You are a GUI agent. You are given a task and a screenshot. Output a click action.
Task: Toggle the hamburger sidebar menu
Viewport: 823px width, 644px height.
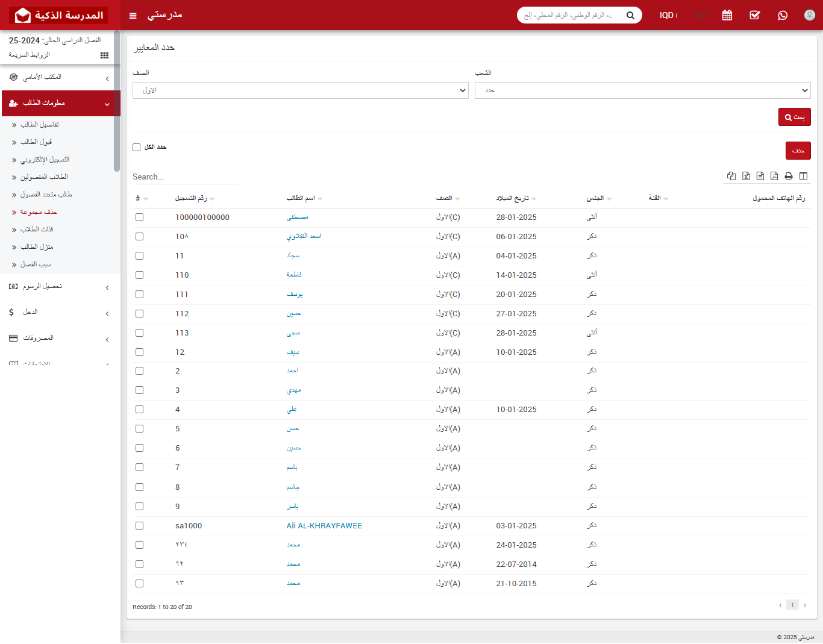(x=133, y=16)
